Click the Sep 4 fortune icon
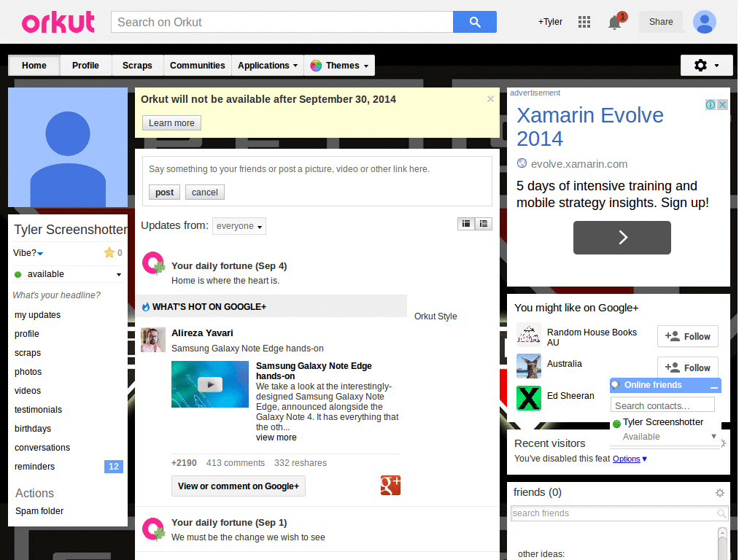This screenshot has width=747, height=560. tap(153, 263)
